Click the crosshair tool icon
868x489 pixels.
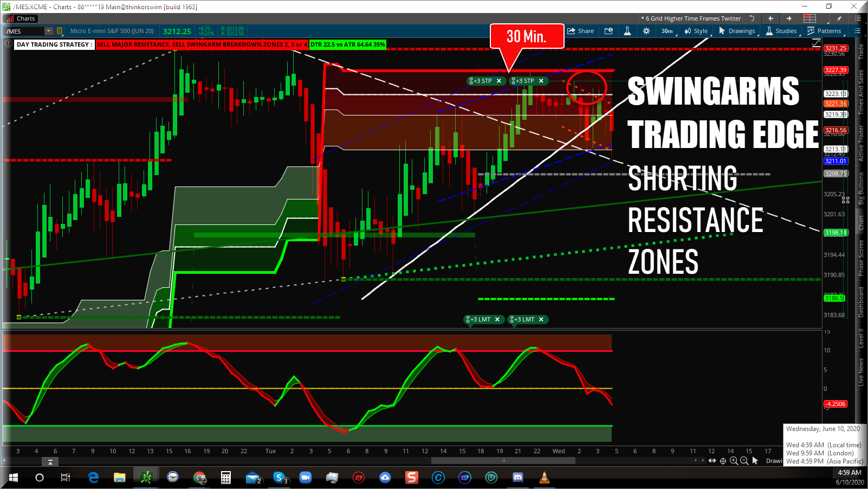pyautogui.click(x=723, y=461)
